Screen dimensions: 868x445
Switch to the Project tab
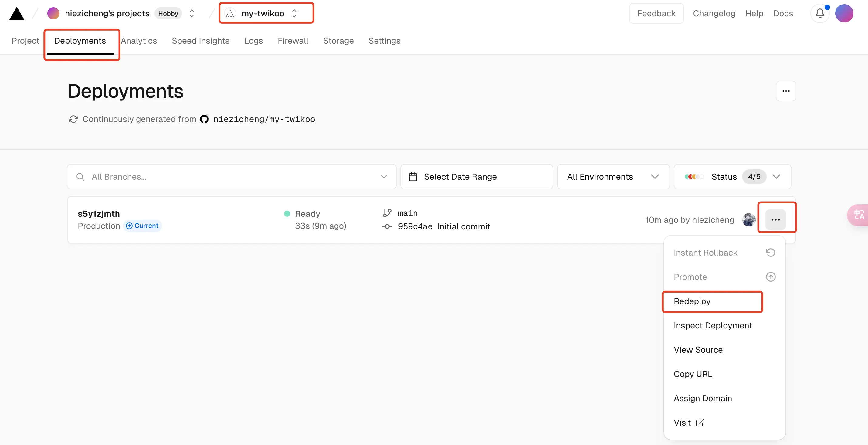point(25,41)
